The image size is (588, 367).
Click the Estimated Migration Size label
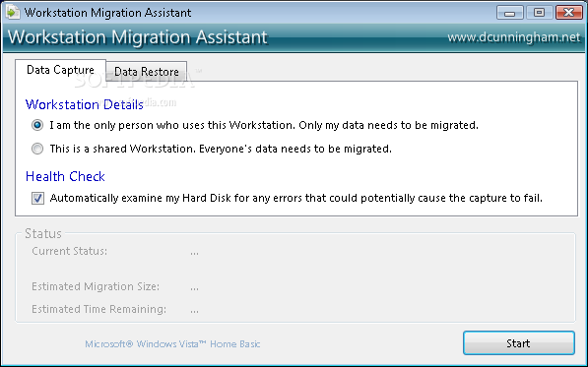[x=96, y=286]
